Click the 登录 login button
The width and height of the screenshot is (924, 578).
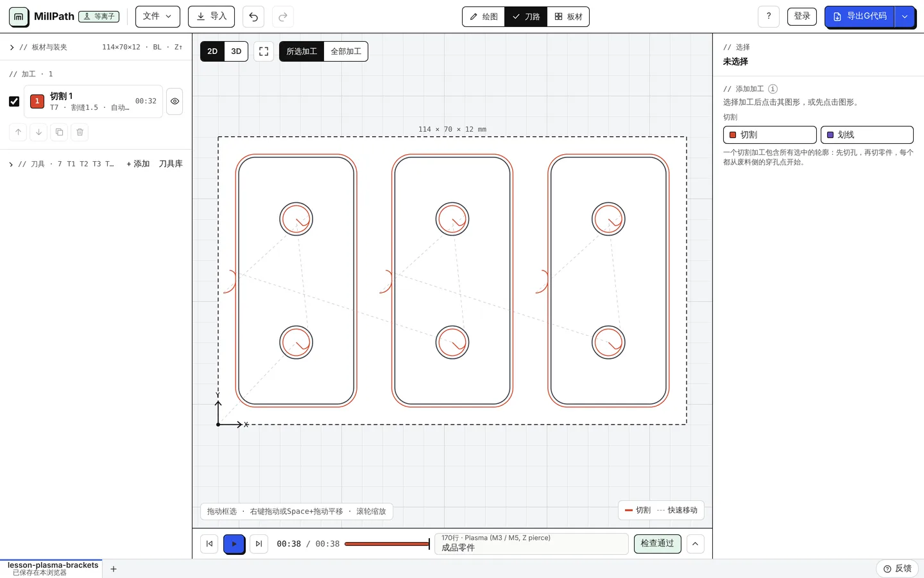[x=802, y=17]
